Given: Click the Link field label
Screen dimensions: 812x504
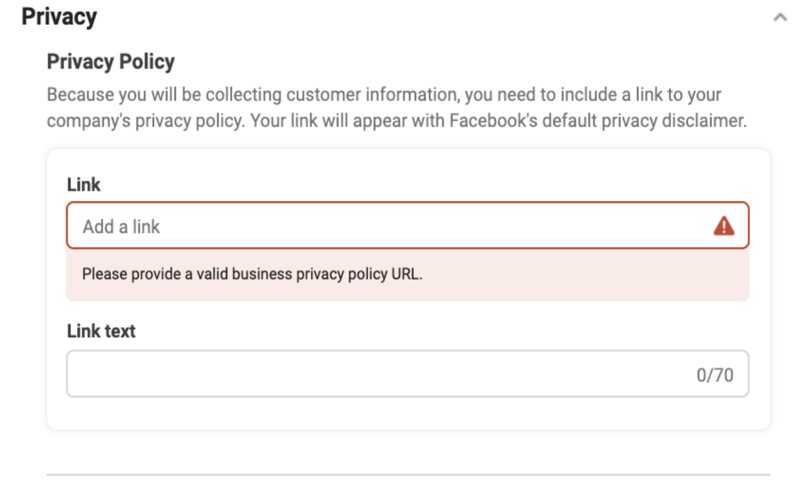Looking at the screenshot, I should (83, 185).
